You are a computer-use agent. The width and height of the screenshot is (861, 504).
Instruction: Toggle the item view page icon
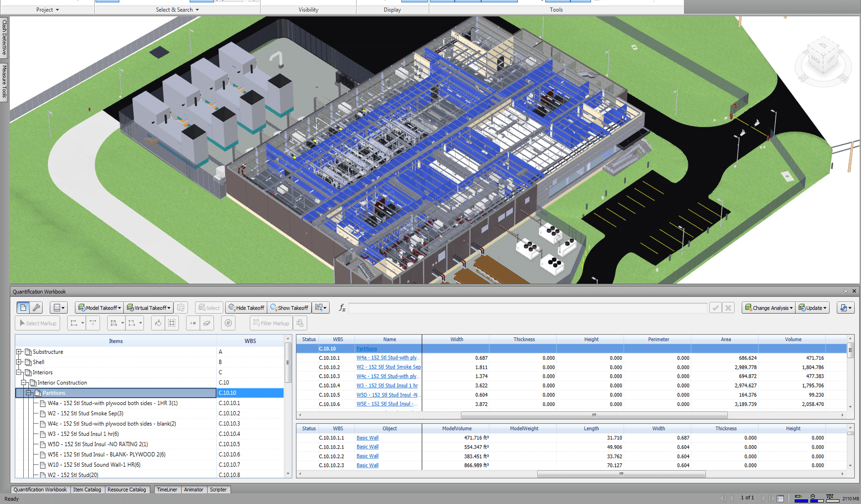[23, 308]
